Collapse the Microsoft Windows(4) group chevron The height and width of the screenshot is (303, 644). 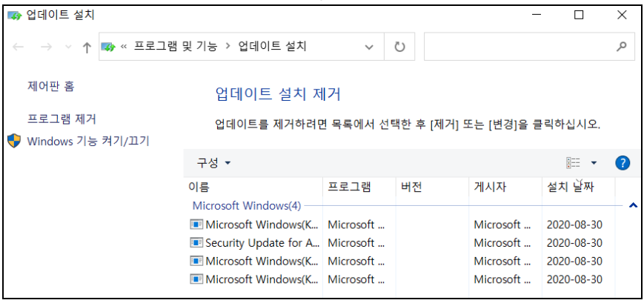tap(633, 206)
